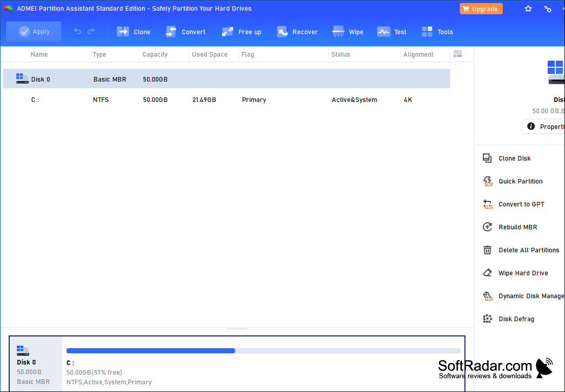The width and height of the screenshot is (565, 392).
Task: Click the Rebuild MBR icon
Action: click(487, 227)
